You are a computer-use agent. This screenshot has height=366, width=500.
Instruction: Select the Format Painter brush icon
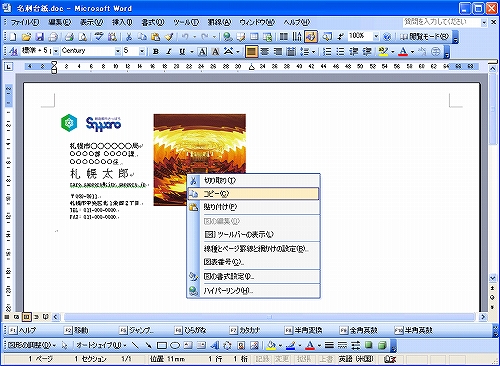[169, 37]
